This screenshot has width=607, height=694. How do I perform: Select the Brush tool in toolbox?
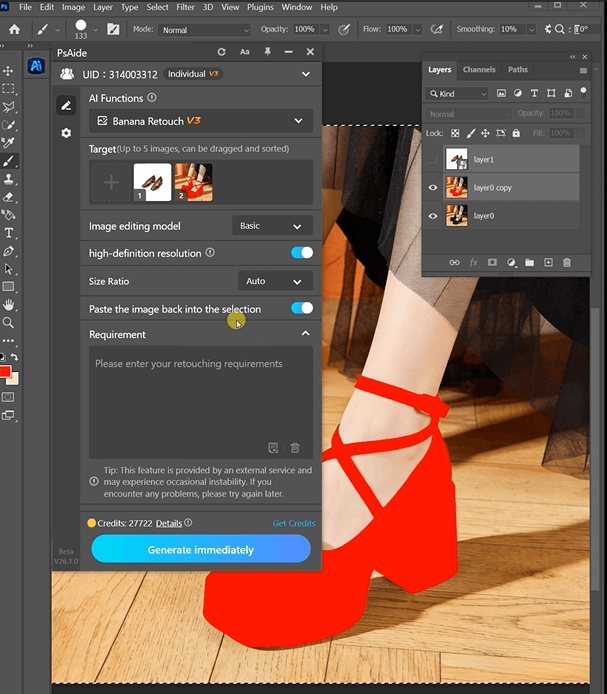pyautogui.click(x=8, y=161)
